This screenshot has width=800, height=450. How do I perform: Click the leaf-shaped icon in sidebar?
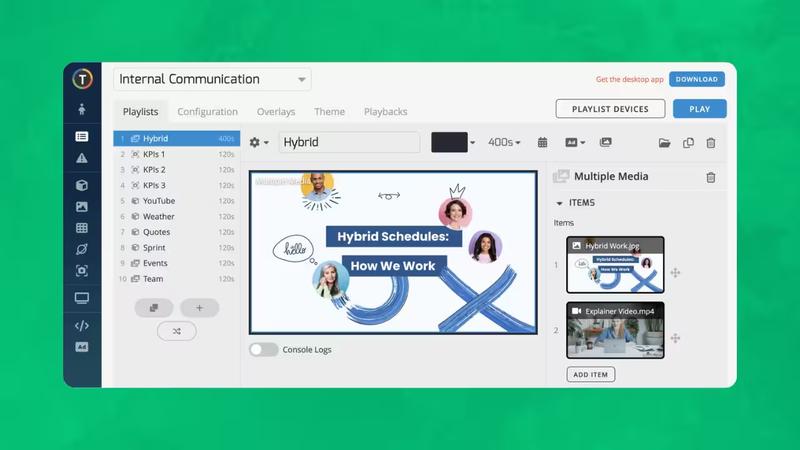pos(82,249)
